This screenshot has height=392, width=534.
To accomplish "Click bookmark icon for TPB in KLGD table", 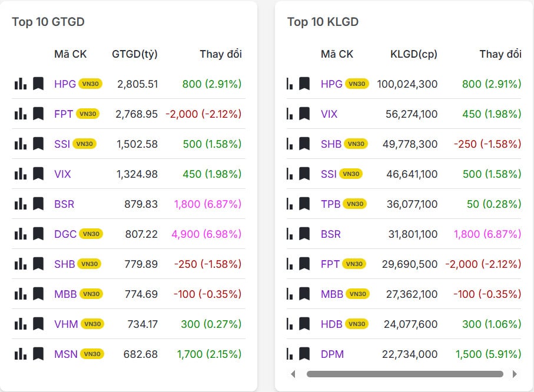I will pyautogui.click(x=304, y=204).
